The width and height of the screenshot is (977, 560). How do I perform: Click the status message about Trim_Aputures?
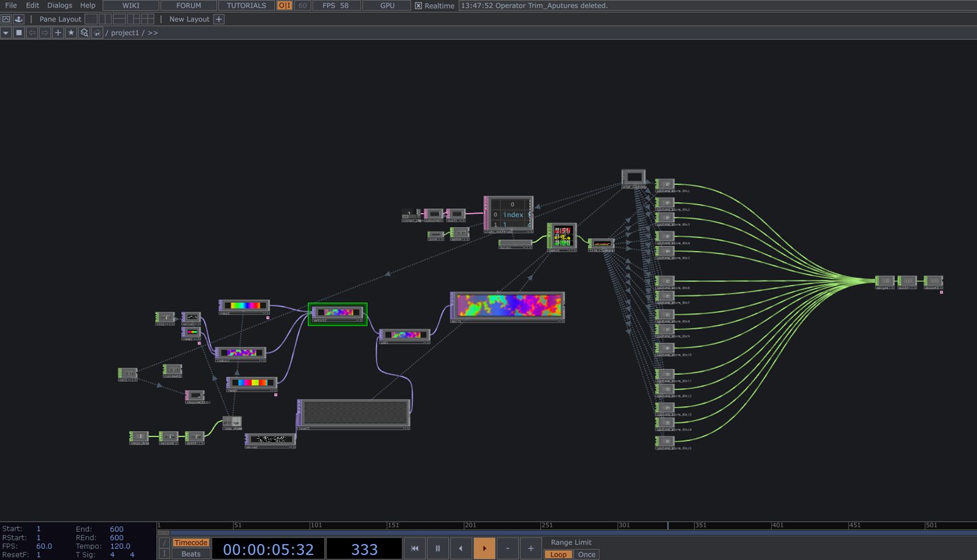coord(534,5)
